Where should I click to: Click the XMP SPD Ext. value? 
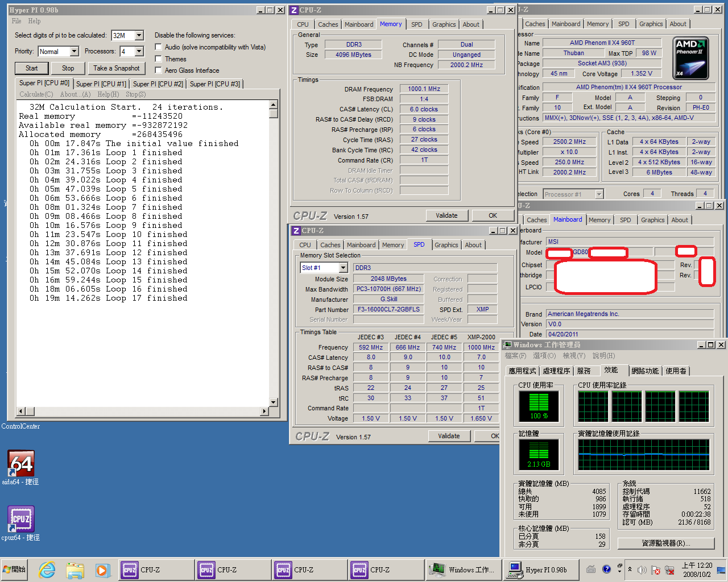coord(482,309)
